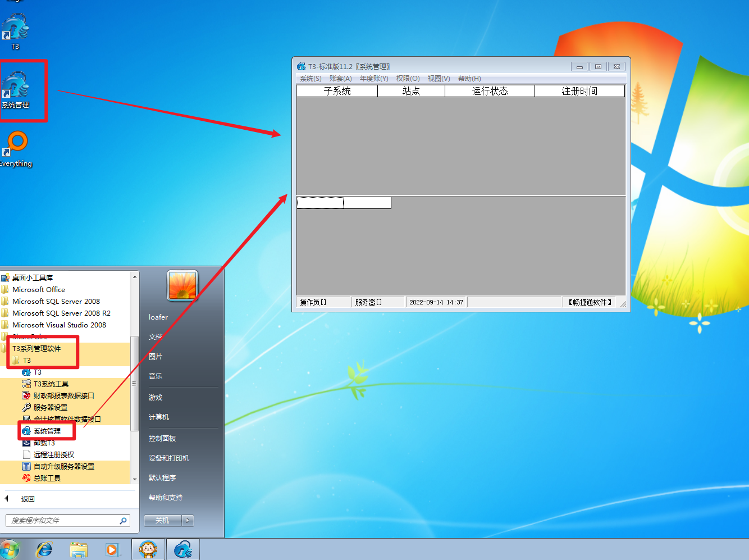Click the Windows Start orb

pyautogui.click(x=9, y=549)
